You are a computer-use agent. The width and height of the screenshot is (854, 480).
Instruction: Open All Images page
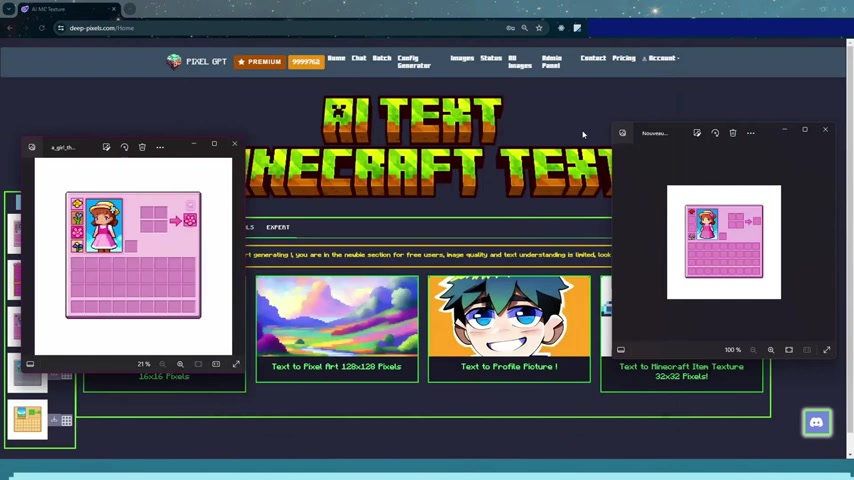(x=520, y=62)
